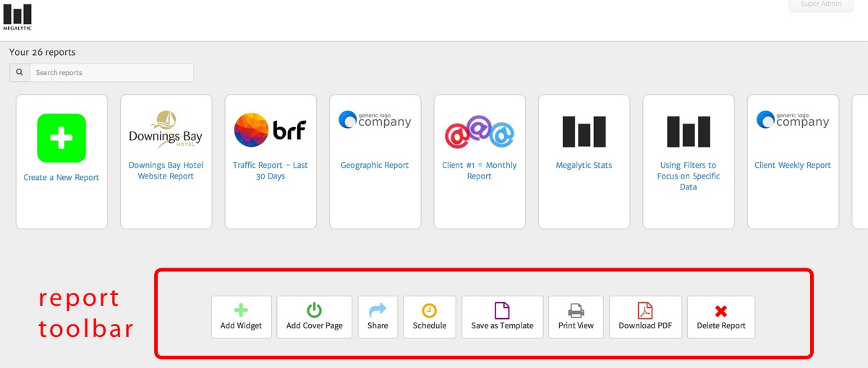Screen dimensions: 868x368
Task: Click the Add Widget button label
Action: pos(241,325)
